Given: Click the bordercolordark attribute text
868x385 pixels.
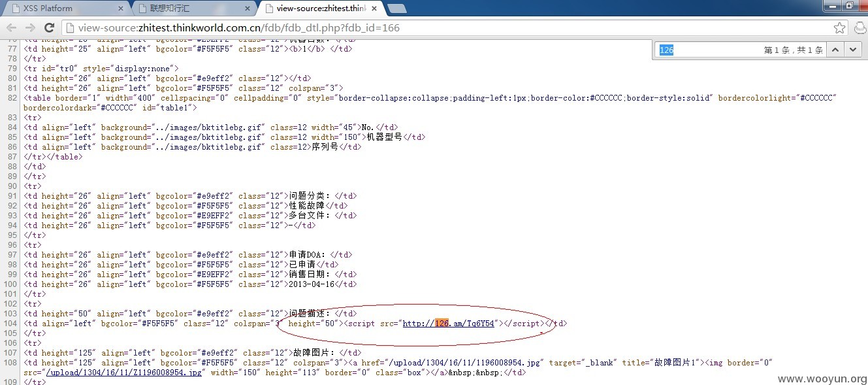Looking at the screenshot, I should pyautogui.click(x=80, y=108).
